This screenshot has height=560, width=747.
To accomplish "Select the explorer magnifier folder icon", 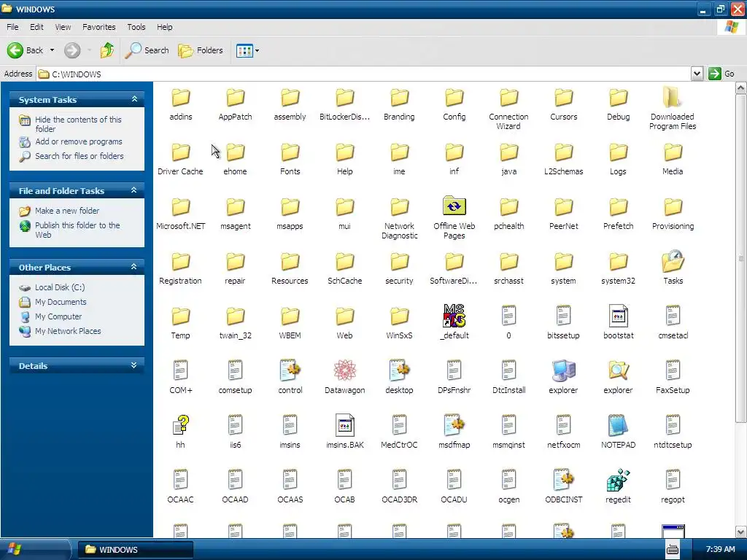I will (x=618, y=371).
